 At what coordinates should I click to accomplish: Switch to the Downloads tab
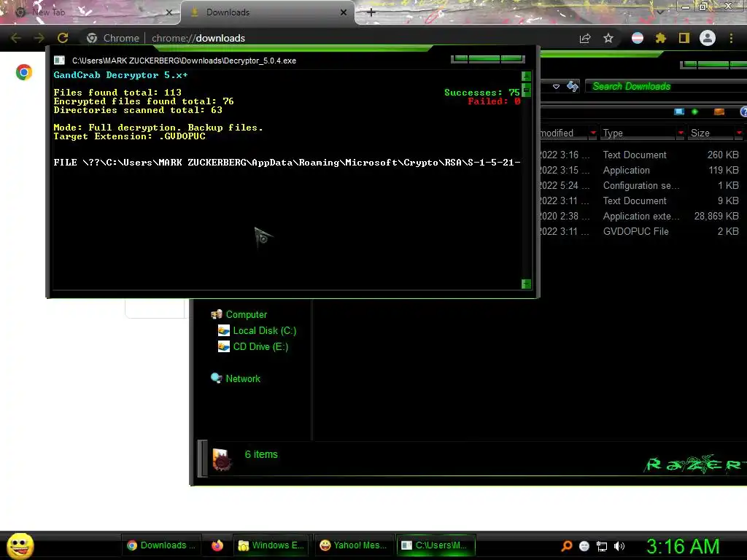click(x=267, y=12)
